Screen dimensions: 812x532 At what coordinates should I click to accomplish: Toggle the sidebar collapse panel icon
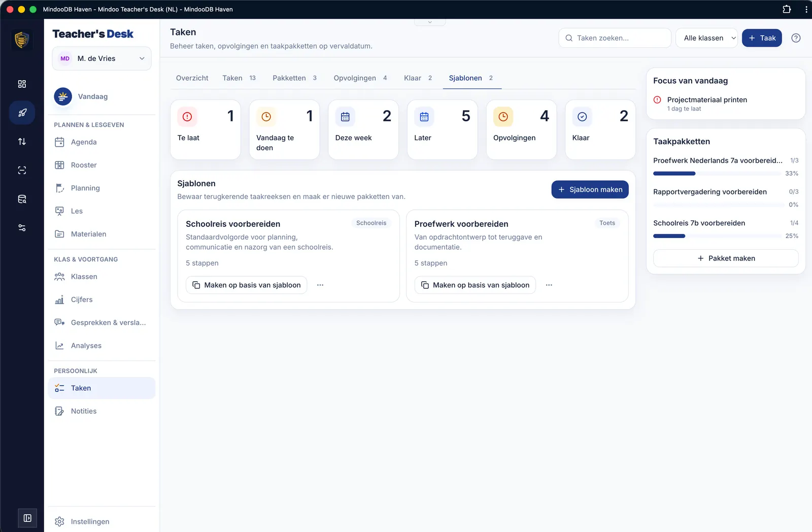pos(27,518)
